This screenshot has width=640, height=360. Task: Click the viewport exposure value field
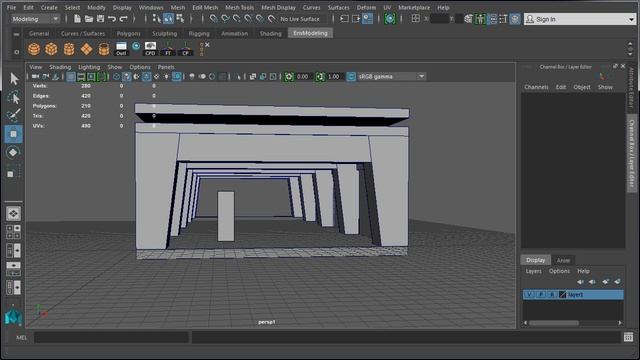pyautogui.click(x=303, y=76)
